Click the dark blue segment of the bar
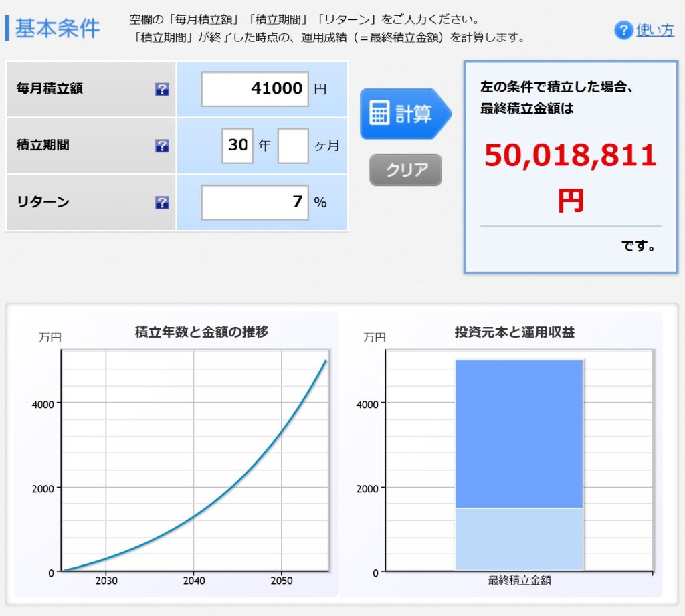The height and width of the screenshot is (616, 685). (x=519, y=433)
